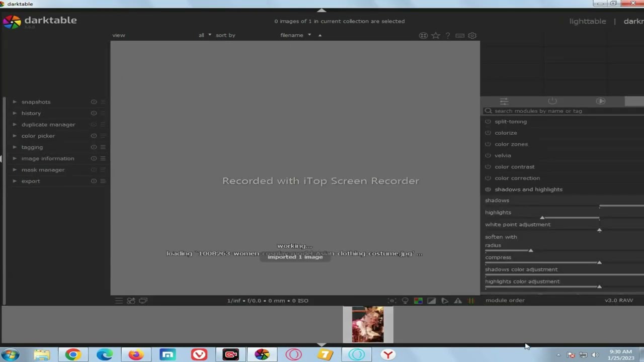Screen dimensions: 644x362
Task: Expand the history panel
Action: (14, 113)
